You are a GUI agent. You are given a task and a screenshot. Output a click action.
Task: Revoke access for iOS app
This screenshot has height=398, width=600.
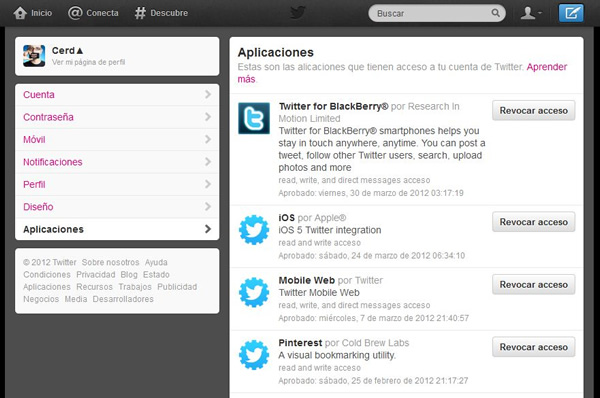[533, 222]
